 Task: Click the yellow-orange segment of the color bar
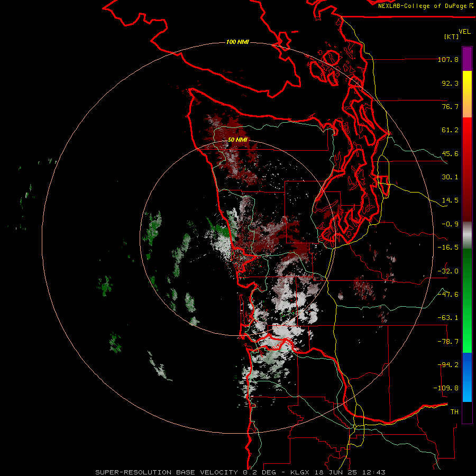(467, 94)
